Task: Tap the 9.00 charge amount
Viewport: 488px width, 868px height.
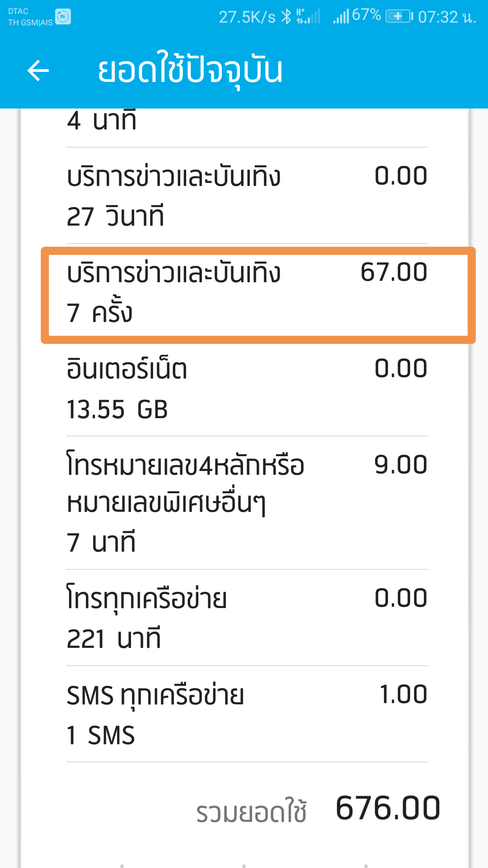Action: pyautogui.click(x=401, y=465)
